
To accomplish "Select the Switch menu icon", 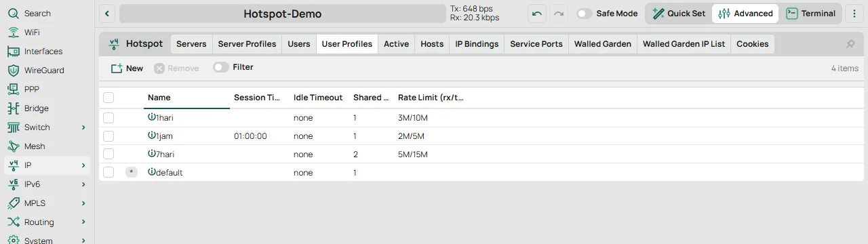I will 13,127.
